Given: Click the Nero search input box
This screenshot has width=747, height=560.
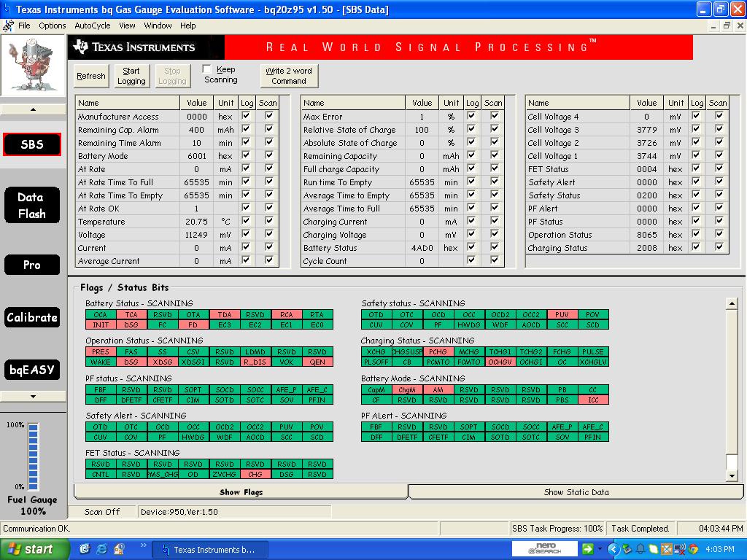Looking at the screenshot, I should click(x=544, y=549).
